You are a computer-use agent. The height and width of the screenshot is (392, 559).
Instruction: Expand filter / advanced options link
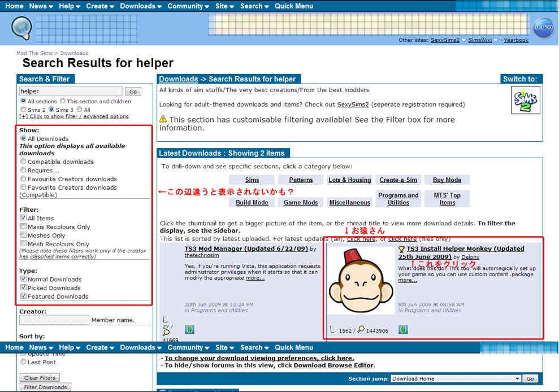[74, 116]
